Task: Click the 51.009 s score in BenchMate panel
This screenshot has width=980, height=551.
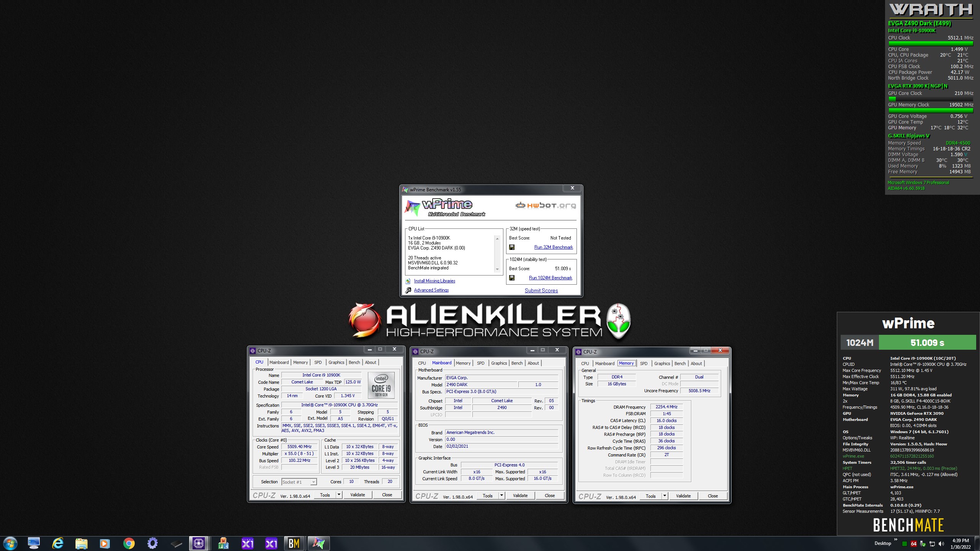Action: coord(927,342)
